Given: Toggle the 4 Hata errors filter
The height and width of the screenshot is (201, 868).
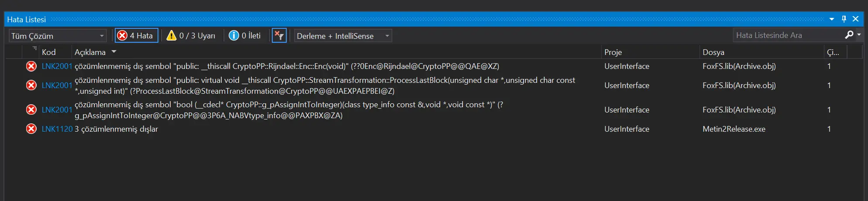Looking at the screenshot, I should pyautogui.click(x=136, y=36).
